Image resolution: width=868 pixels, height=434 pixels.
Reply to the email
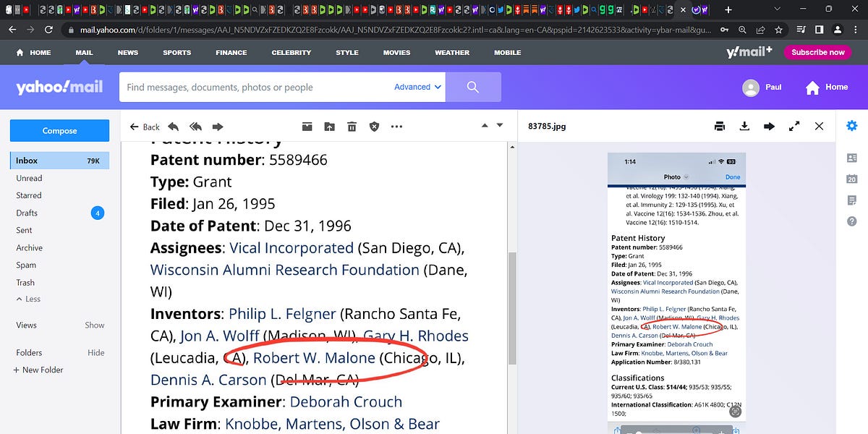(174, 126)
